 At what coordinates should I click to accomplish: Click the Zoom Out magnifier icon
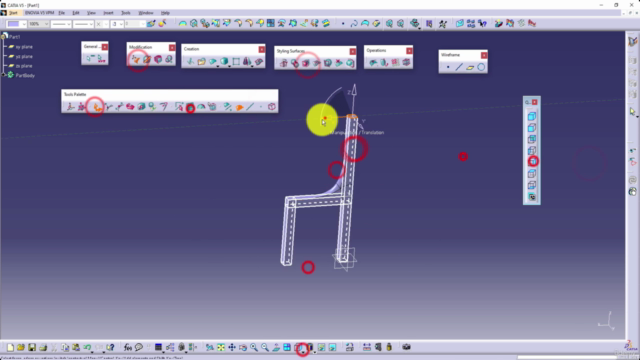(x=265, y=347)
